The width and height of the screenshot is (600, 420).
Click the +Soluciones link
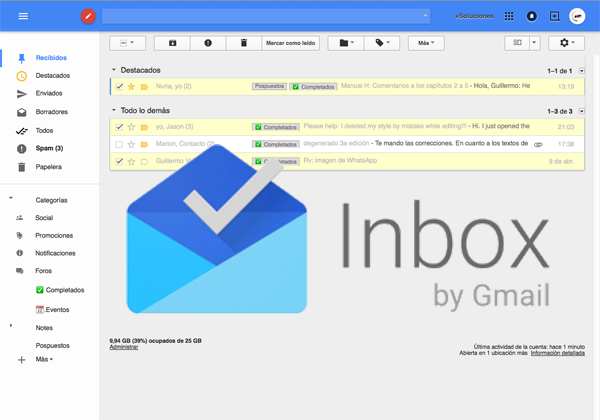click(x=474, y=16)
